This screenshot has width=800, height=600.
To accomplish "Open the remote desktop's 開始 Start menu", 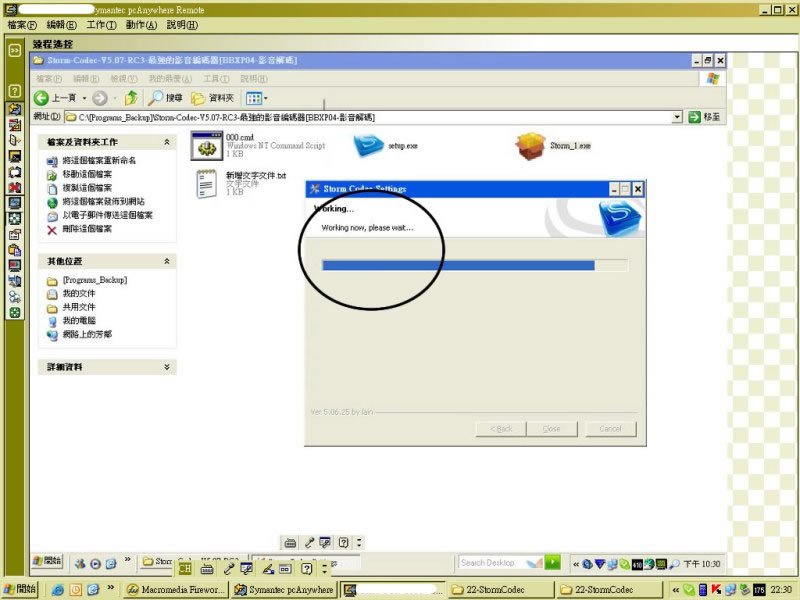I will click(47, 561).
